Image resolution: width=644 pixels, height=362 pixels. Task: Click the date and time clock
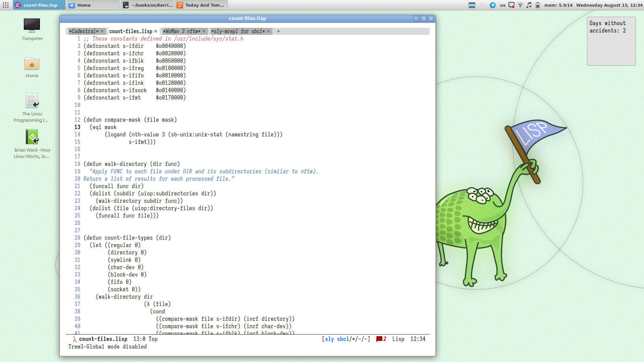pyautogui.click(x=609, y=5)
